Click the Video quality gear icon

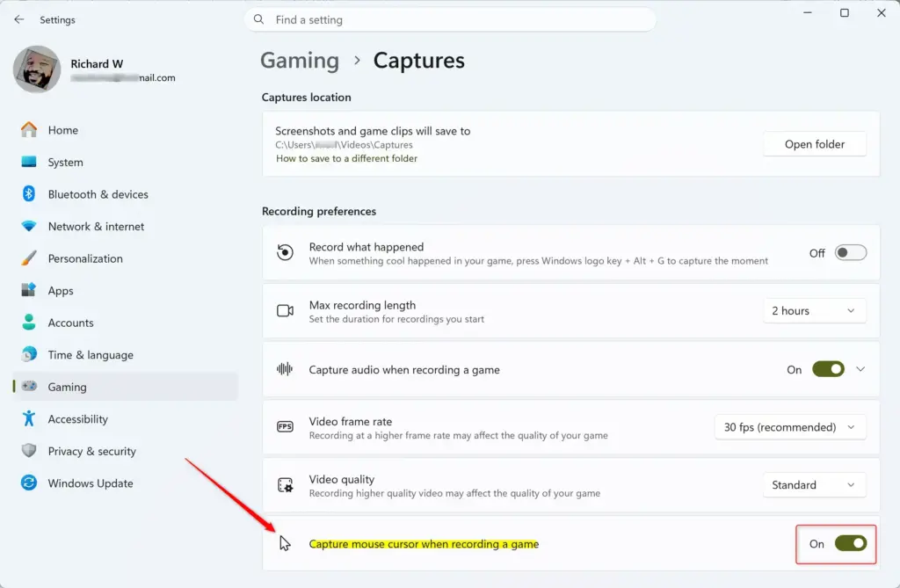click(x=286, y=485)
